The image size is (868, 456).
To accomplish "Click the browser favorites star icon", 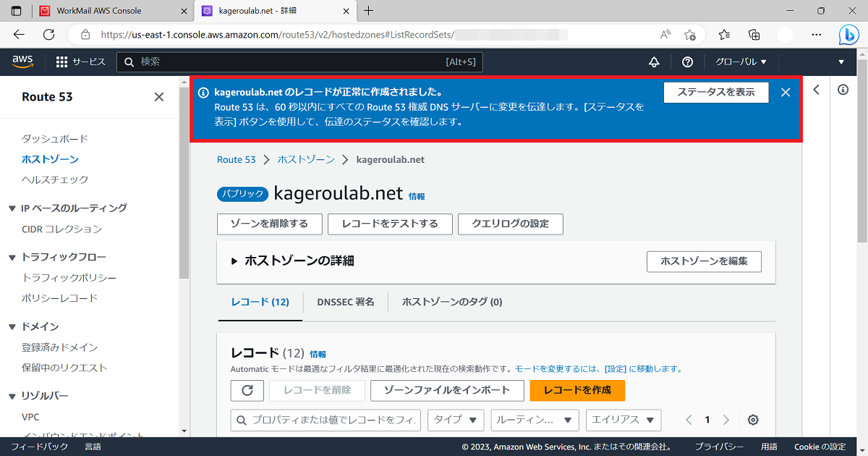I will (690, 34).
